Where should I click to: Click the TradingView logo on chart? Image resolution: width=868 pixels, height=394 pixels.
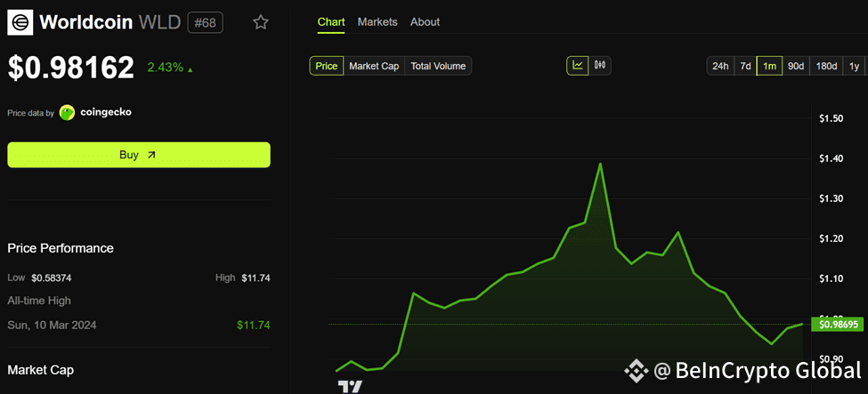coord(350,386)
